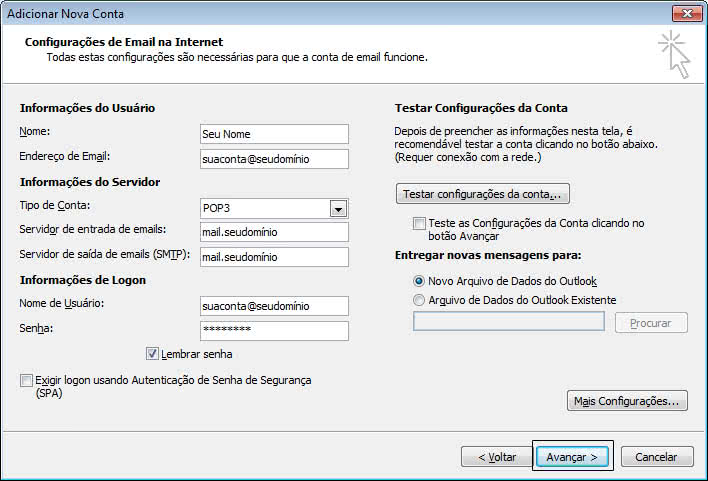Focus the Nome input field
The width and height of the screenshot is (708, 481).
click(274, 134)
